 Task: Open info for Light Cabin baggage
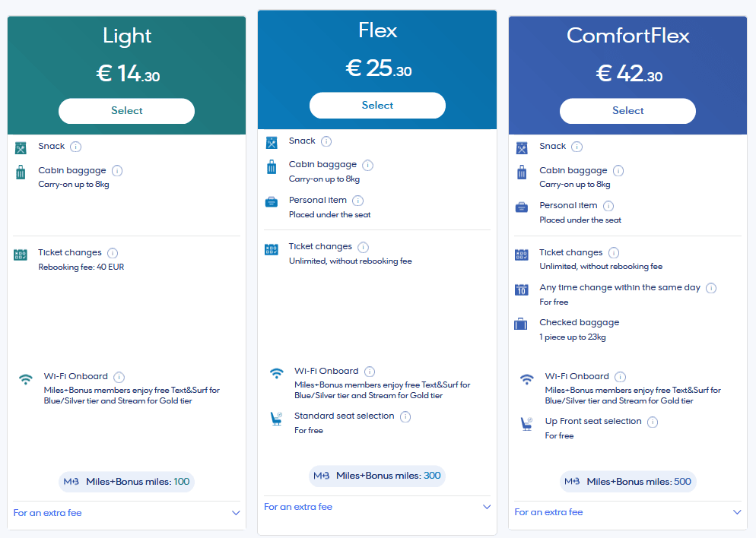click(117, 171)
